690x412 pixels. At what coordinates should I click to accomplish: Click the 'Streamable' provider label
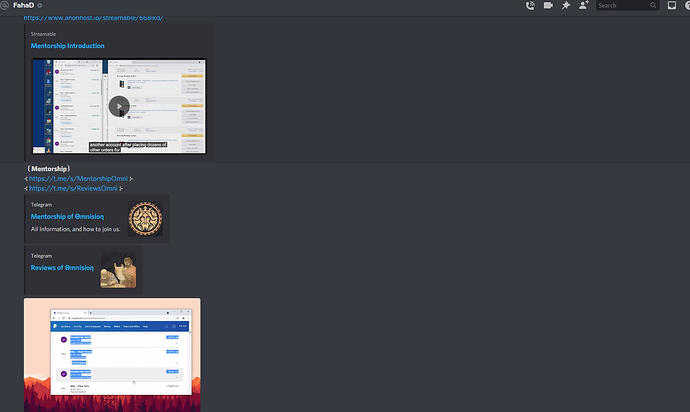(x=43, y=34)
